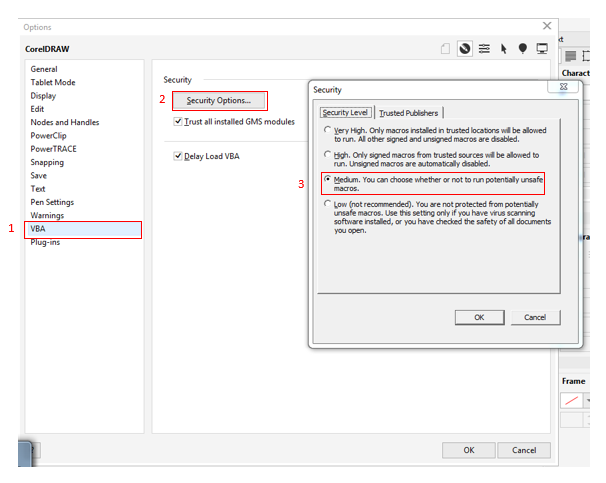Click the red-line no-fill Frame swatch behind dialog
The image size is (606, 483).
point(572,400)
